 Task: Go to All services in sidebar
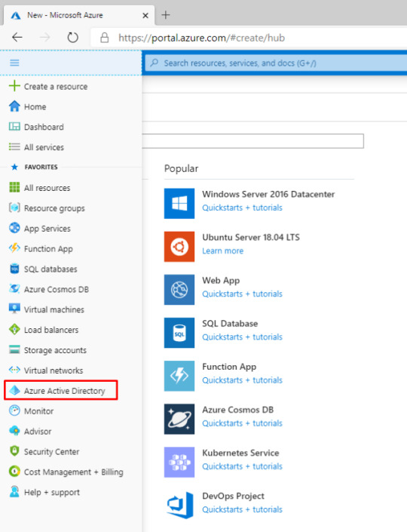(x=37, y=147)
